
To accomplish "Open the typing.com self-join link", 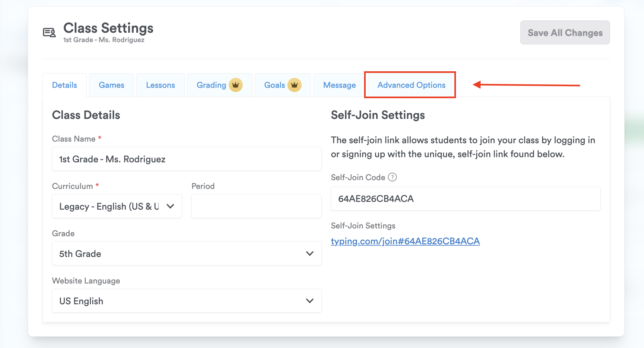I will (405, 241).
